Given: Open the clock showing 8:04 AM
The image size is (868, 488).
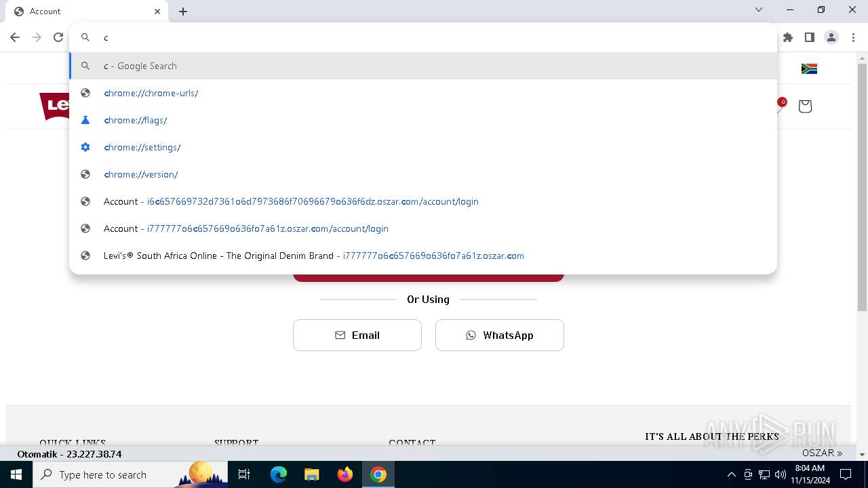Looking at the screenshot, I should 810,474.
